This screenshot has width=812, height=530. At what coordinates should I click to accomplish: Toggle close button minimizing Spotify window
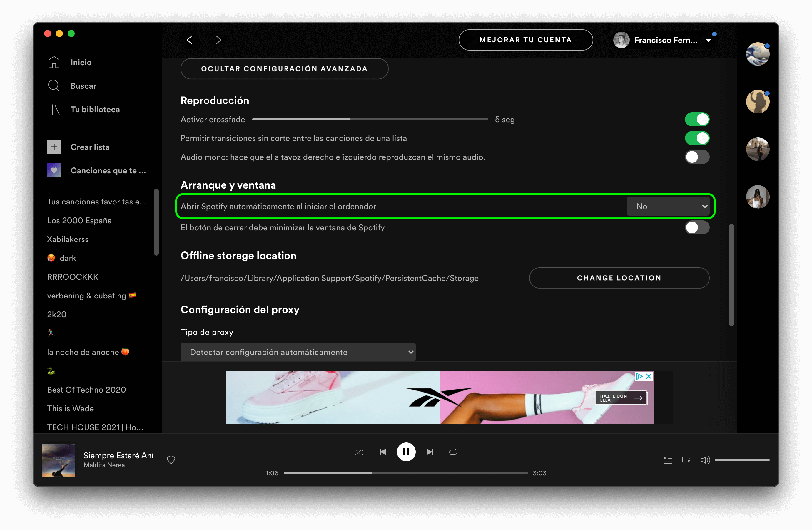coord(697,227)
